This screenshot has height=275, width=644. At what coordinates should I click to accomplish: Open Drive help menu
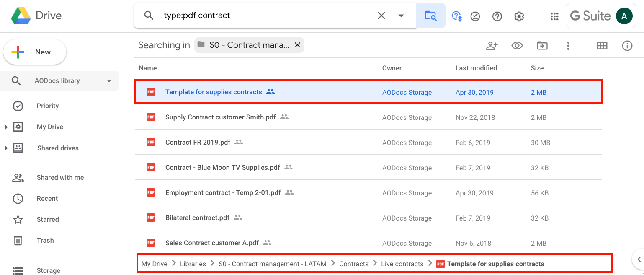point(497,16)
